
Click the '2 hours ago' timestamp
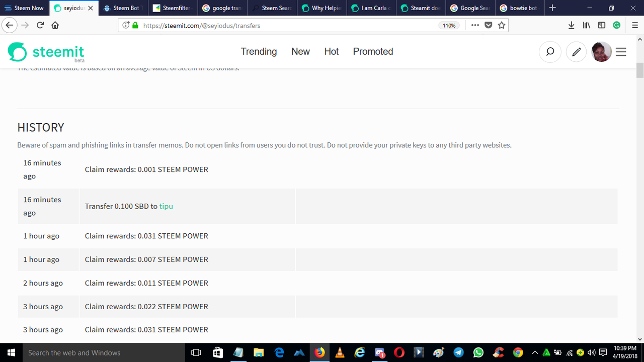(x=43, y=283)
